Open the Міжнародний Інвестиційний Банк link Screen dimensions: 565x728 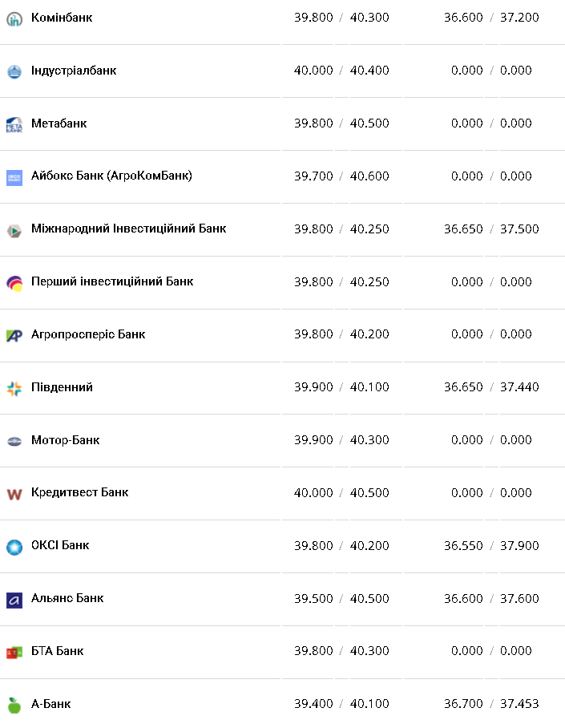pyautogui.click(x=128, y=229)
